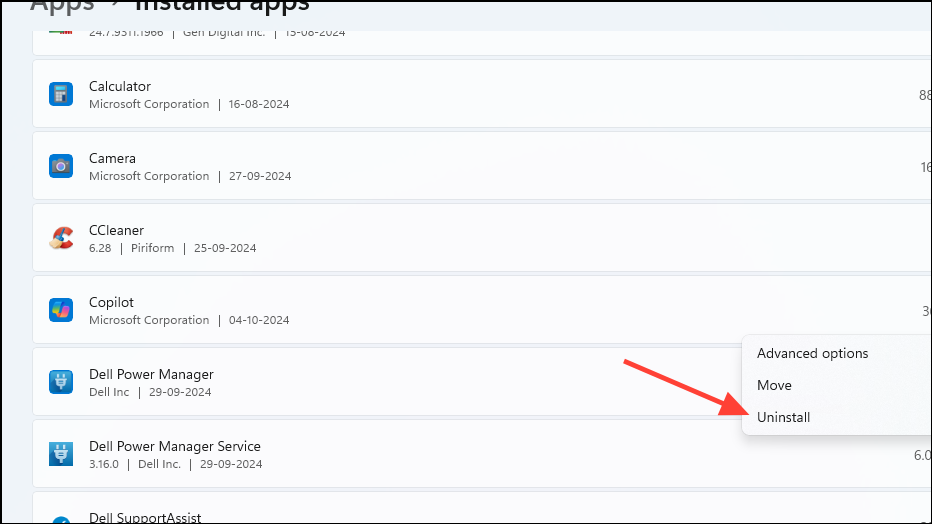Click the Dell Inc publisher under Power Manager
Screen dimensions: 932x524
109,392
